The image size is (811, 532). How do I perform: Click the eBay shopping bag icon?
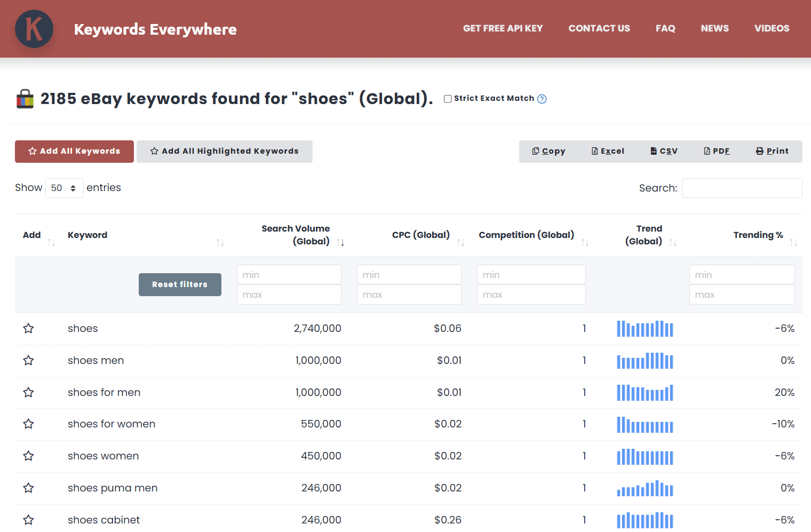pos(25,99)
